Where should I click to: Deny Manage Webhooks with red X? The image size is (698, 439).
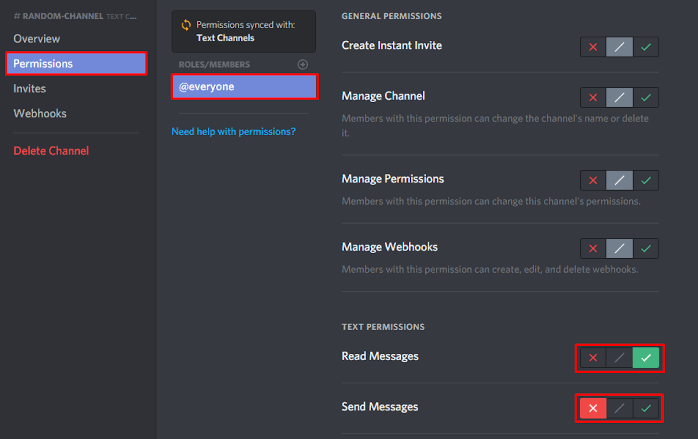click(x=593, y=248)
